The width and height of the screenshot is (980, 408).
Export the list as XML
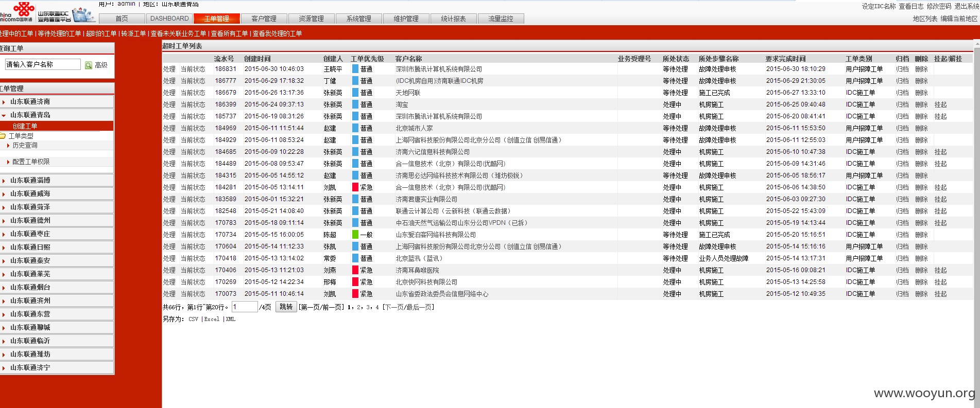(231, 319)
